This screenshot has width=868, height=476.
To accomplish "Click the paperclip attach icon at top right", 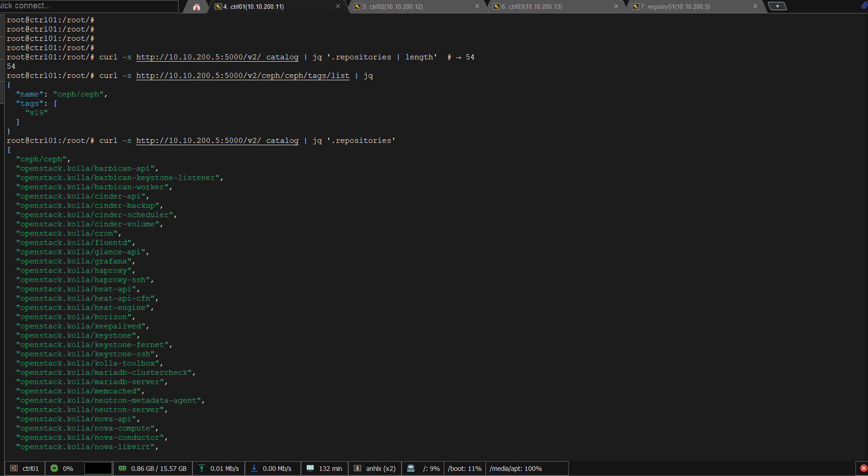I will pos(864,6).
